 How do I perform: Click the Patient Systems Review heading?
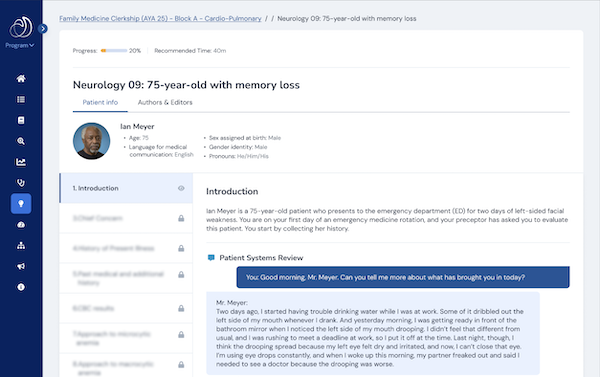tap(261, 258)
